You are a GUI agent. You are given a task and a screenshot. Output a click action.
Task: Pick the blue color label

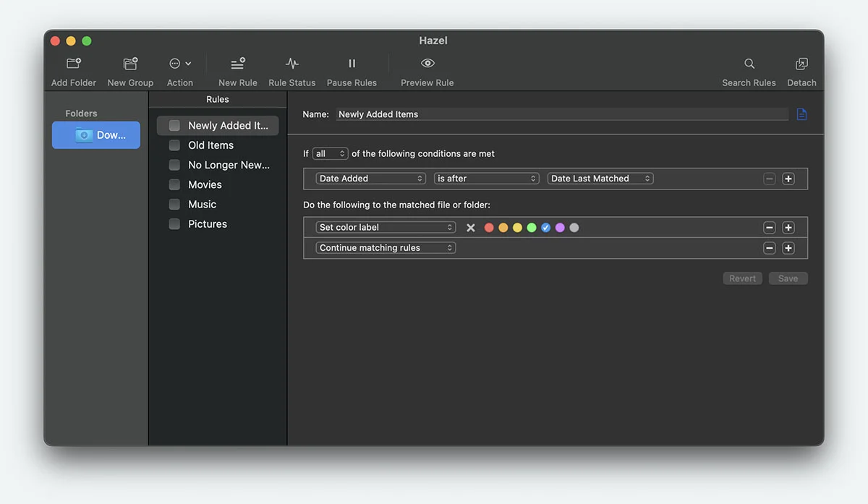[546, 228]
